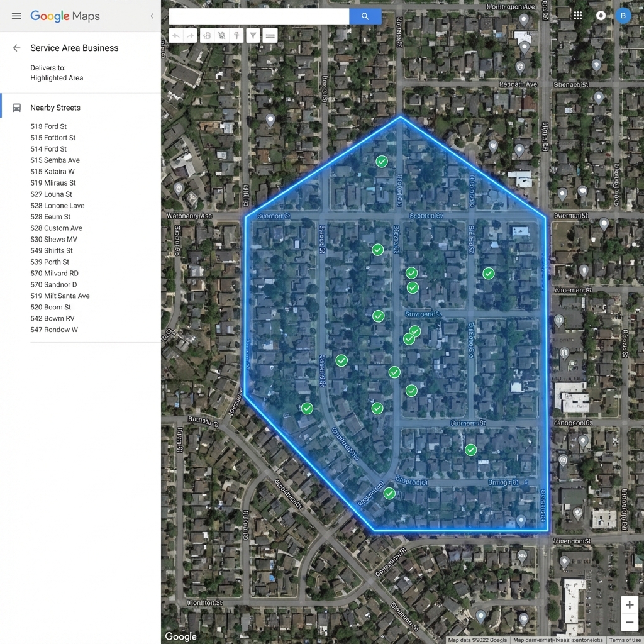Click the map search input field

click(x=259, y=16)
